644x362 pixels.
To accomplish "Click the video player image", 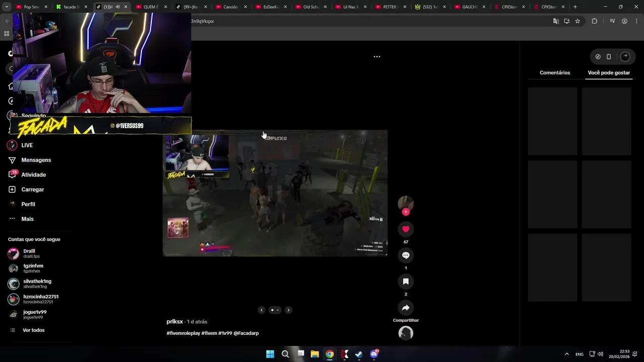I will [x=275, y=194].
